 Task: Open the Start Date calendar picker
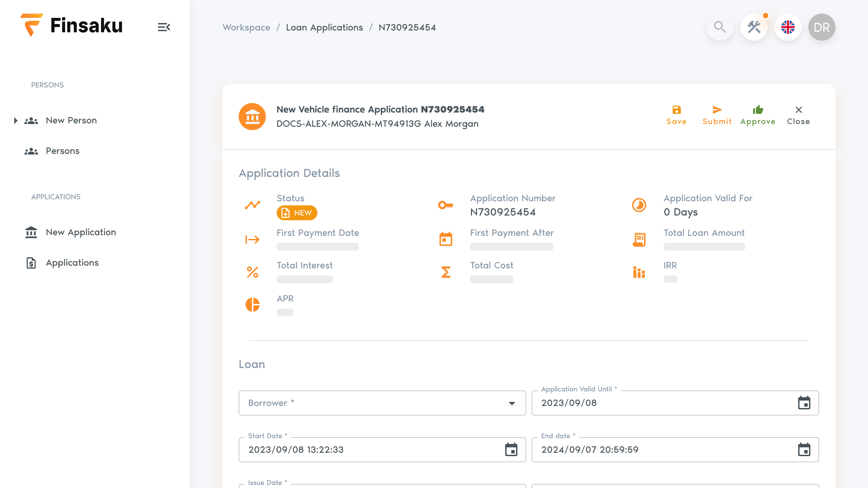tap(511, 450)
